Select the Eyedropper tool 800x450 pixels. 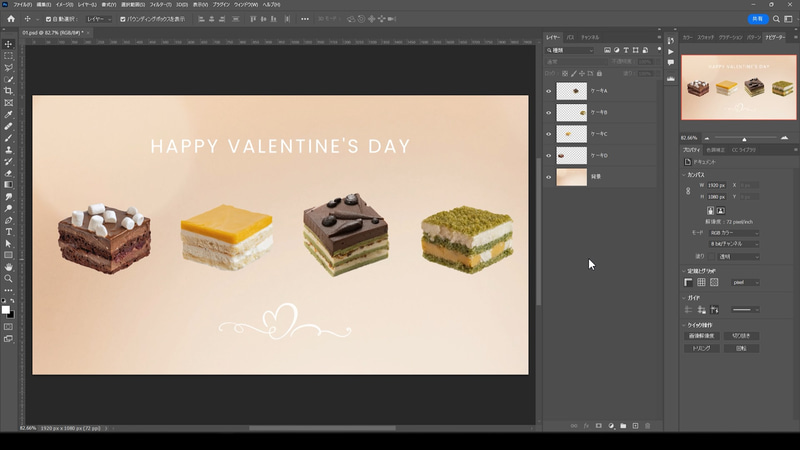(9, 114)
